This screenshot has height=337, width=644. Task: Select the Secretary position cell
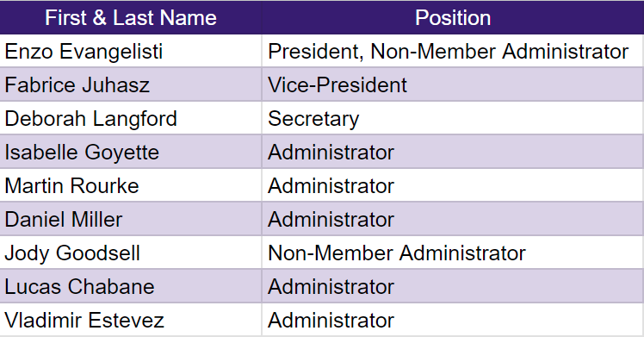click(x=453, y=118)
